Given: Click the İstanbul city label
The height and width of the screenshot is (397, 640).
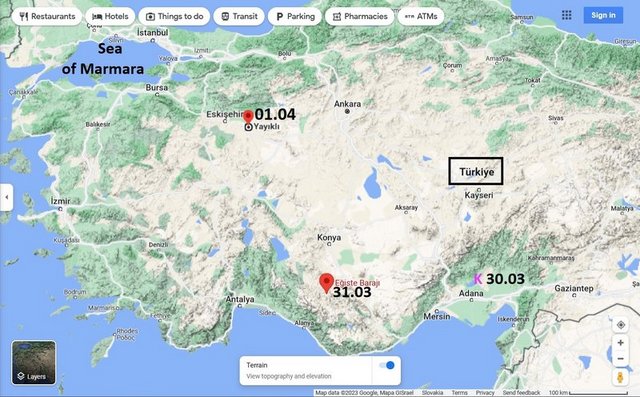Looking at the screenshot, I should [x=152, y=33].
